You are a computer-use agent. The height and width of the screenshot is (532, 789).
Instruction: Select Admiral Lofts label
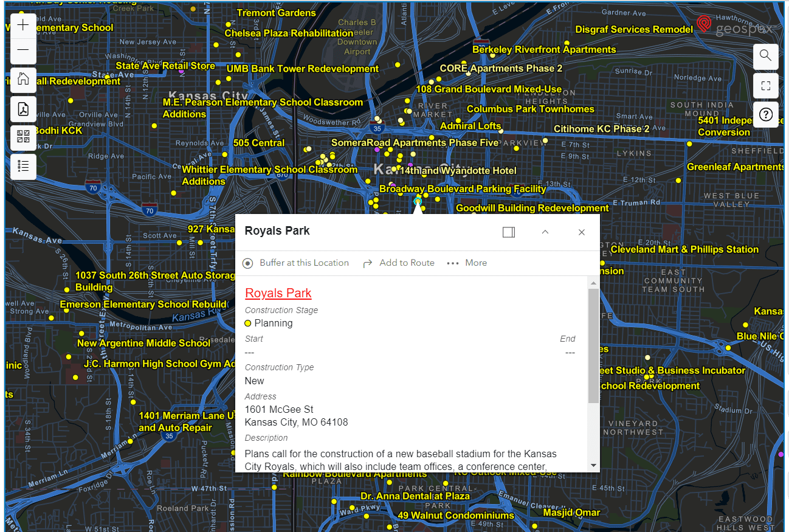[470, 126]
